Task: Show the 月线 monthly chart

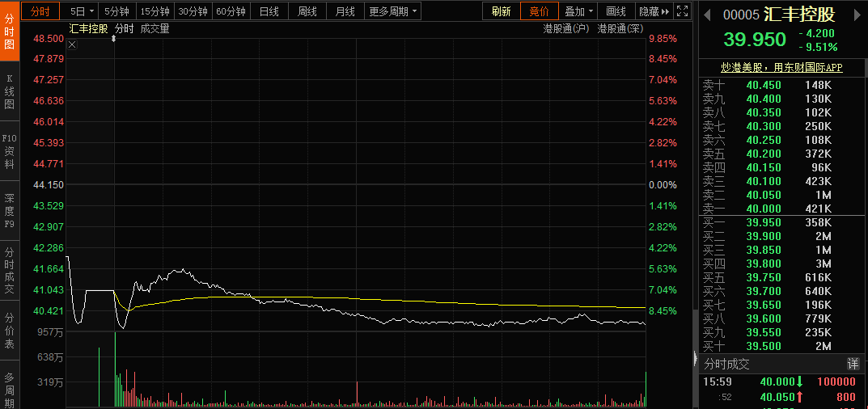Action: point(345,11)
